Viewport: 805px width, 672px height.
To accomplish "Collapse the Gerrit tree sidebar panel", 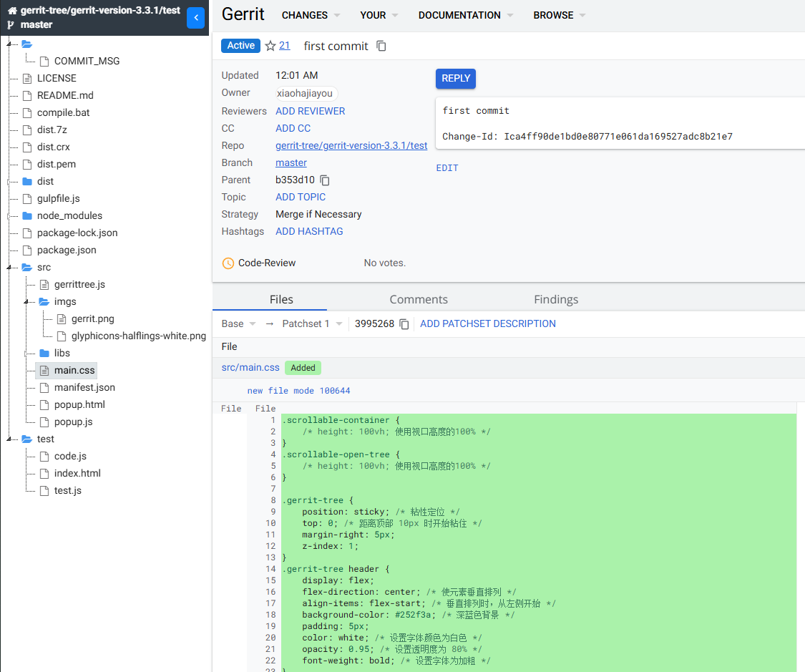I will [x=195, y=18].
